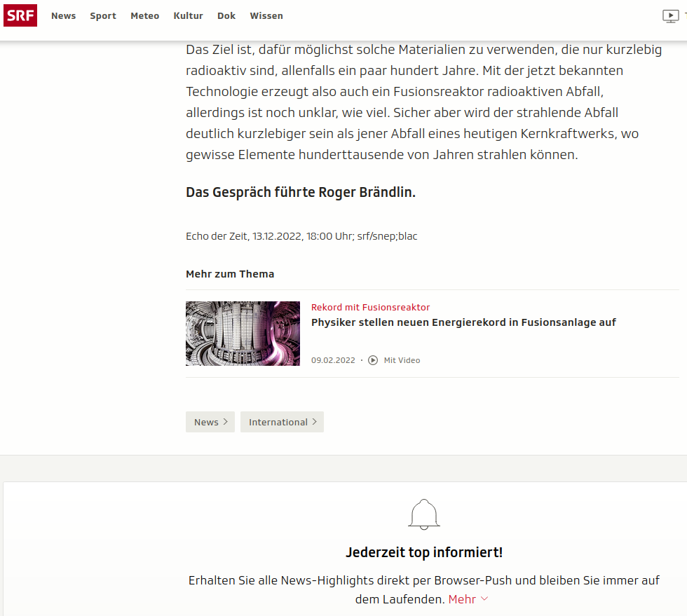The width and height of the screenshot is (687, 616).
Task: Click the 'Jederzeit top informiert!' heading
Action: 424,552
